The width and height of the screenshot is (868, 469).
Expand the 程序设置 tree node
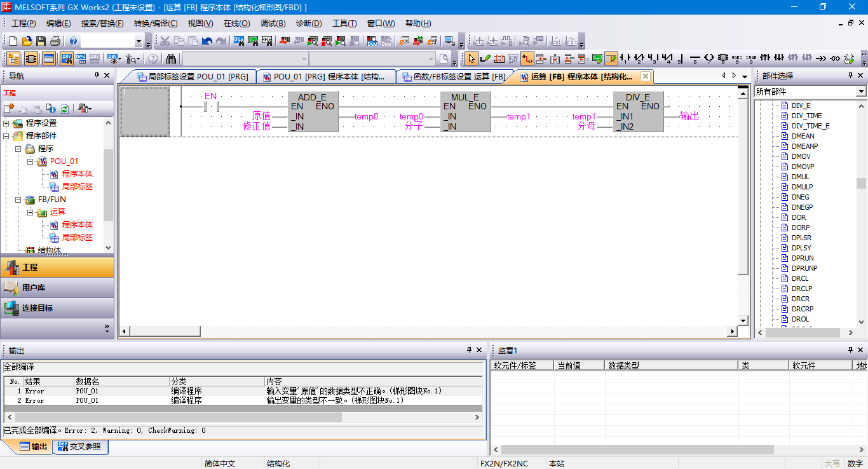[x=7, y=123]
